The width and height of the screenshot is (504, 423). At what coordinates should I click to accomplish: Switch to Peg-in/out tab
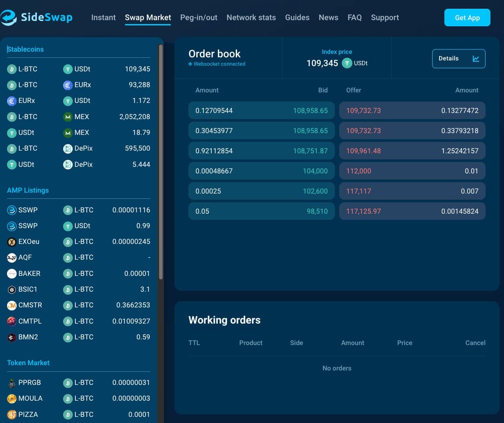(199, 18)
